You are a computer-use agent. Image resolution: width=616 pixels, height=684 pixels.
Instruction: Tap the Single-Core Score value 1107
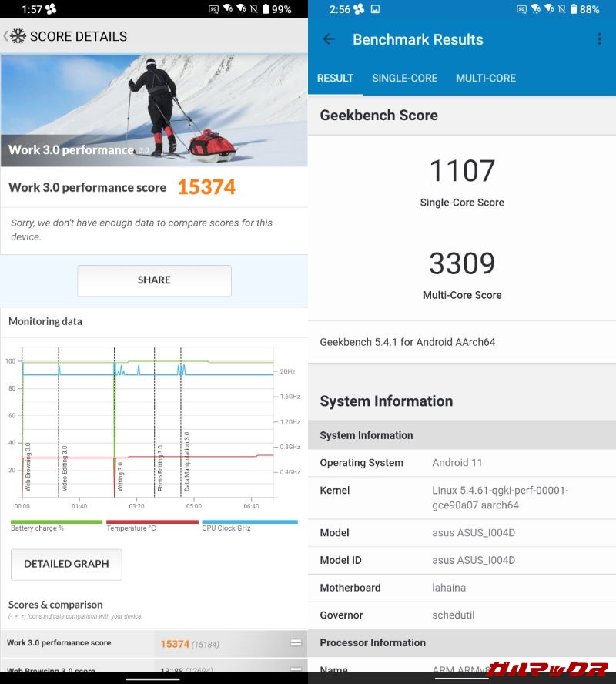click(462, 171)
